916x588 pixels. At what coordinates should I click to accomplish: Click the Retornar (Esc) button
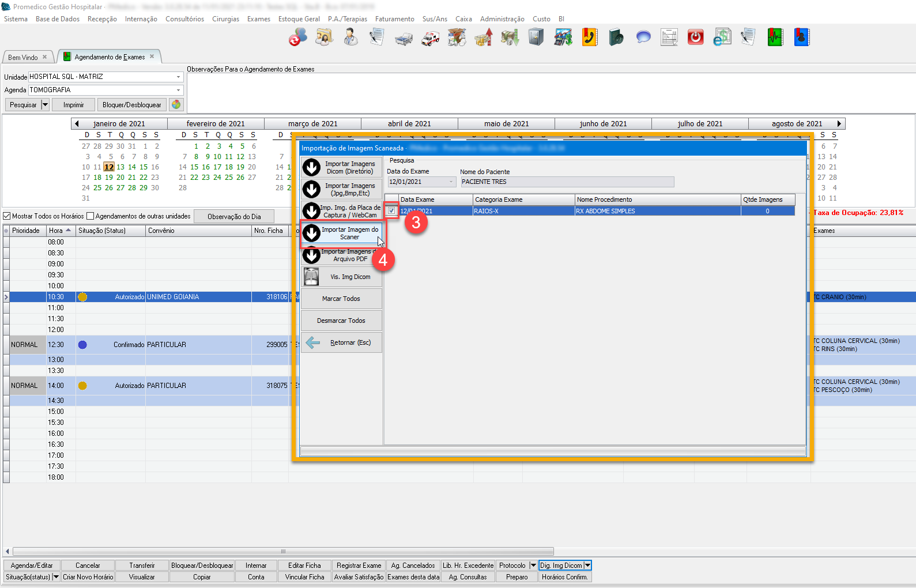[341, 342]
